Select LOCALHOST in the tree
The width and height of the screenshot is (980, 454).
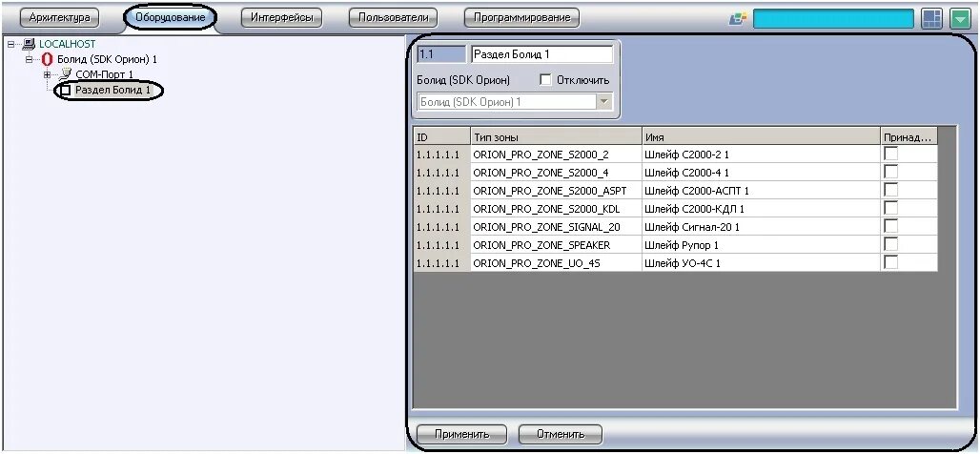pyautogui.click(x=68, y=45)
